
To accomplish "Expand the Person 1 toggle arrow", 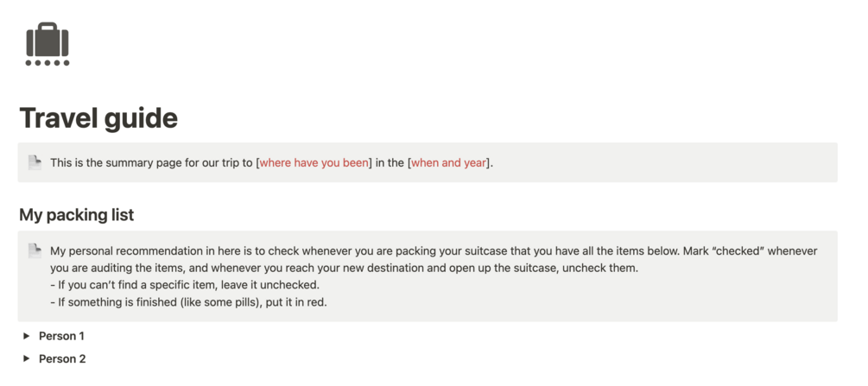I will click(x=27, y=336).
